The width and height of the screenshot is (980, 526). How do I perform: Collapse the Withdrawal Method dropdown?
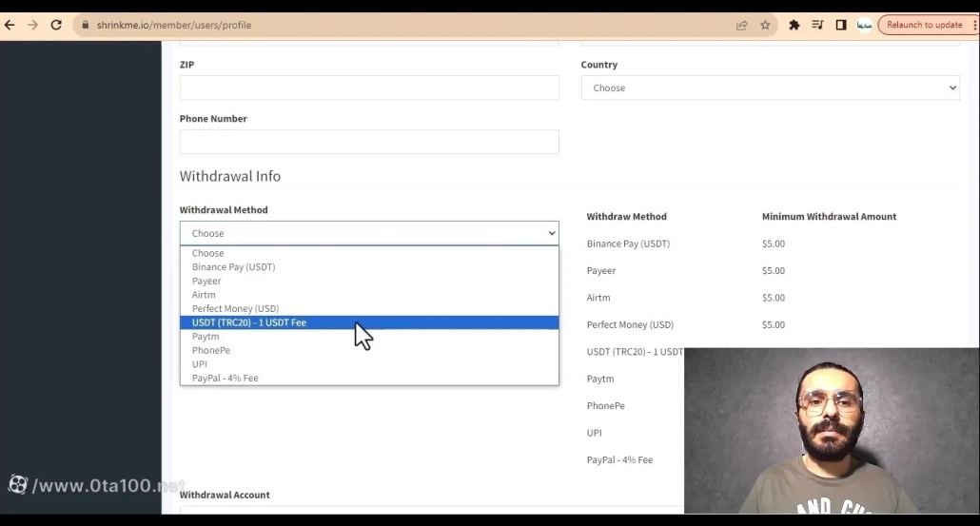pos(369,233)
